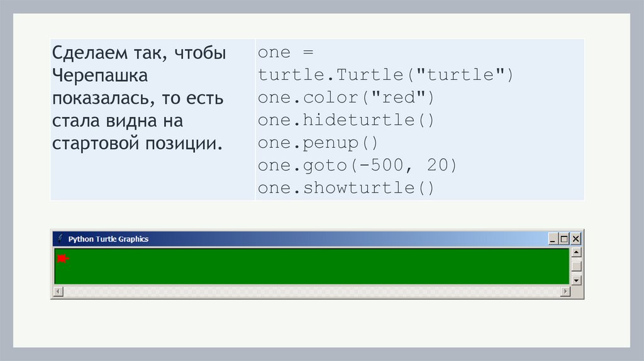The width and height of the screenshot is (644, 361).
Task: Click the one.color("red") code line
Action: (x=347, y=97)
